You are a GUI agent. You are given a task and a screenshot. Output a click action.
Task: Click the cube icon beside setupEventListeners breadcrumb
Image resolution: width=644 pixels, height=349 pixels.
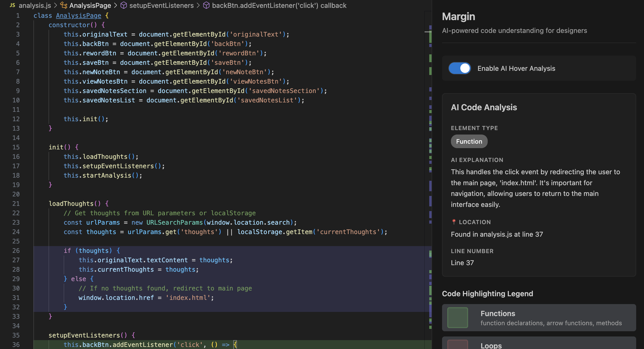pos(124,5)
